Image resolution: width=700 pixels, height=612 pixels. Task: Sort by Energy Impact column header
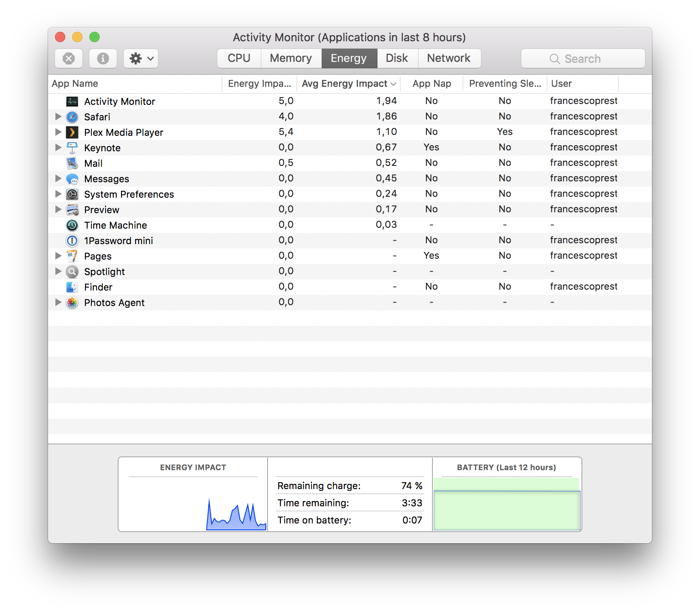[x=259, y=84]
